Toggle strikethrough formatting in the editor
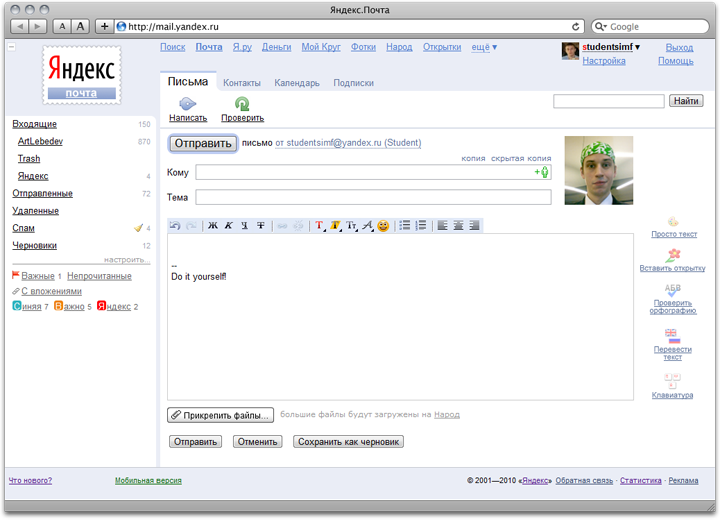The height and width of the screenshot is (524, 720). (x=261, y=226)
